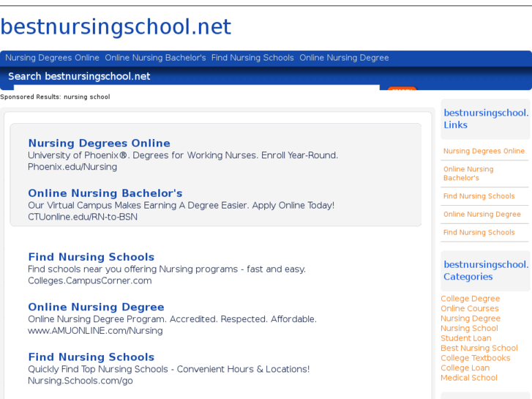Open the Medical School category

469,378
